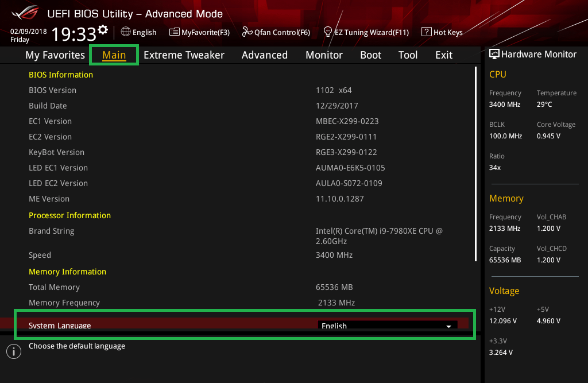Click the Brand String label
Image resolution: width=588 pixels, height=383 pixels.
pos(51,231)
